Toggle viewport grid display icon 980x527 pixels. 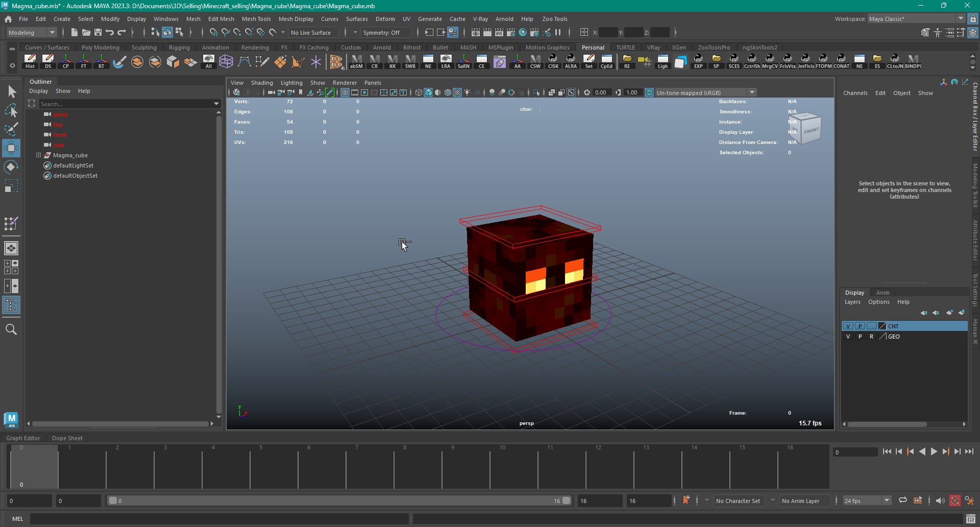(345, 92)
